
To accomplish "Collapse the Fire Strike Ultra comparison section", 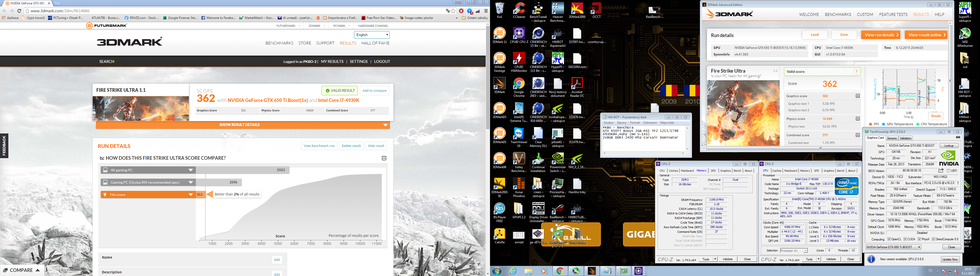I will (x=384, y=158).
